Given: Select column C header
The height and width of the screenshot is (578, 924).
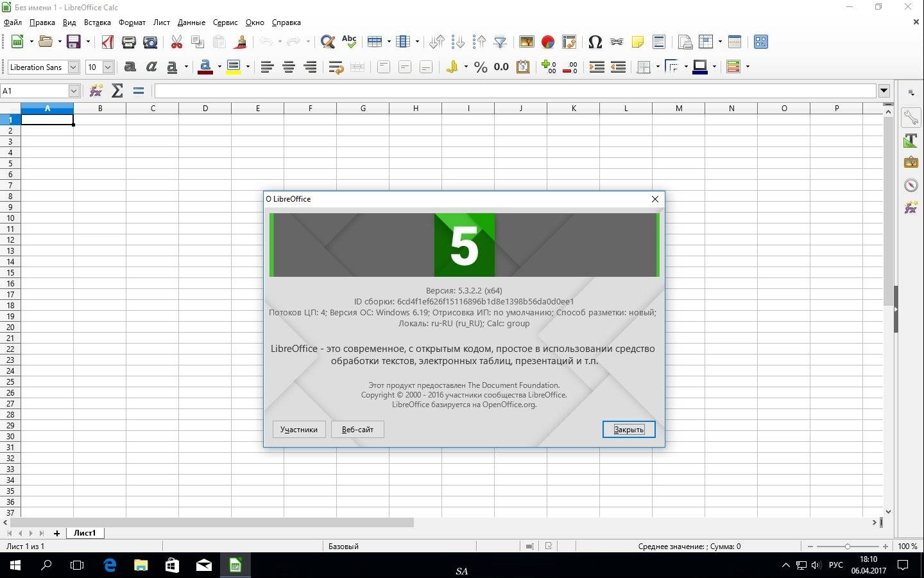Looking at the screenshot, I should click(x=153, y=109).
